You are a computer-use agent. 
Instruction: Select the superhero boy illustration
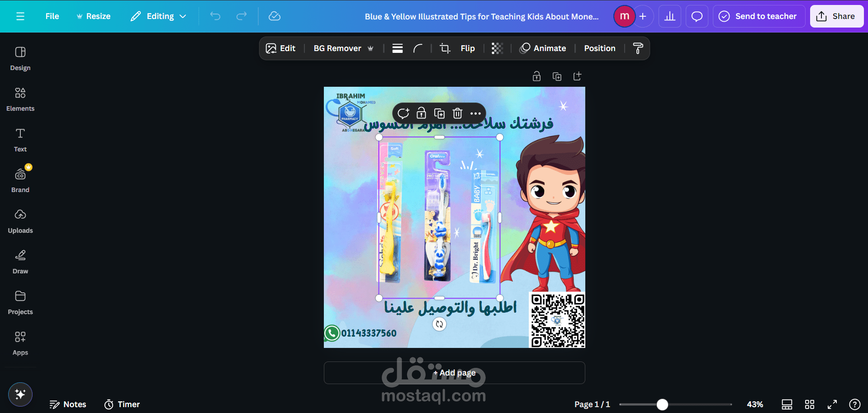click(545, 212)
